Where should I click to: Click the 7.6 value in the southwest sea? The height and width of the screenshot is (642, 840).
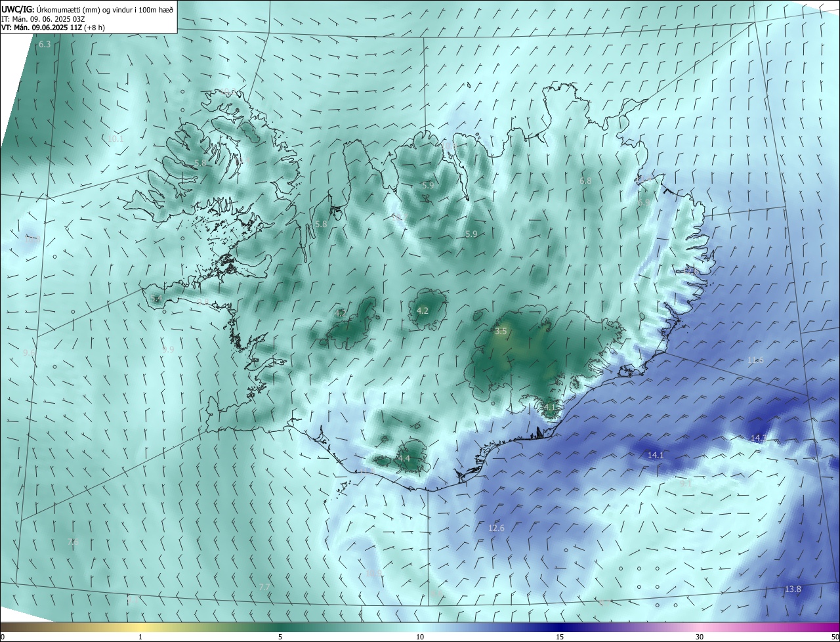point(73,542)
